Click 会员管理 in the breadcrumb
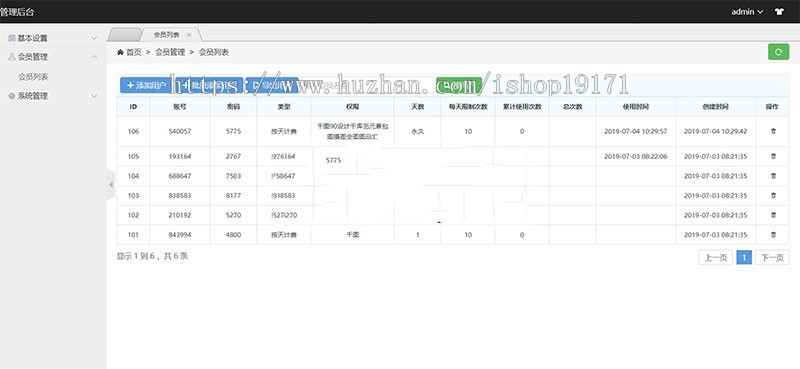 tap(170, 52)
